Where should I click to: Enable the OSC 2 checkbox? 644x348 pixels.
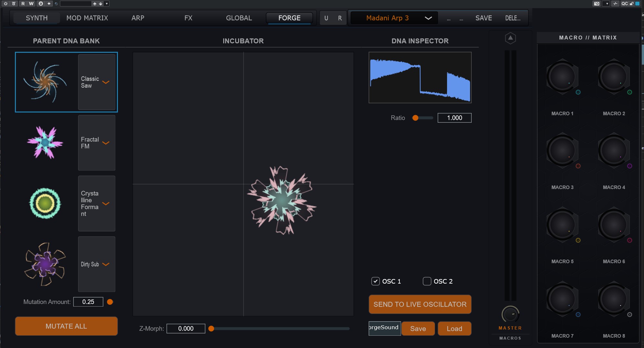[427, 281]
